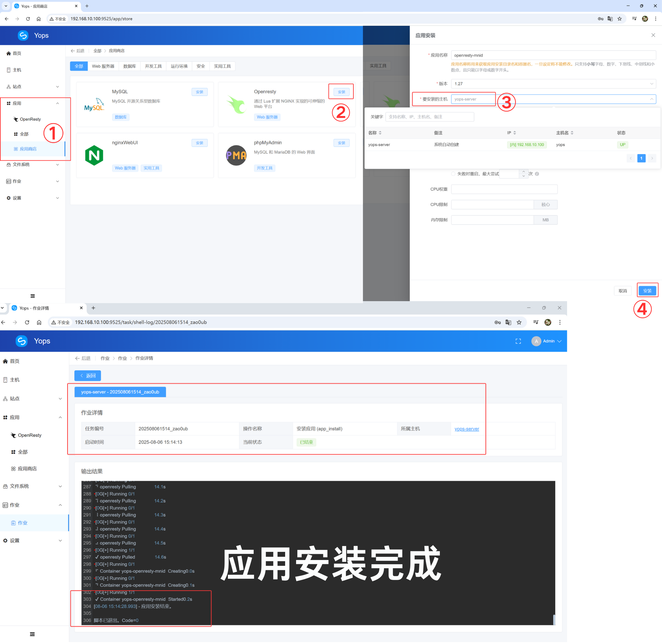Image resolution: width=662 pixels, height=644 pixels.
Task: Click the nginxWebUI logo icon
Action: [x=94, y=155]
